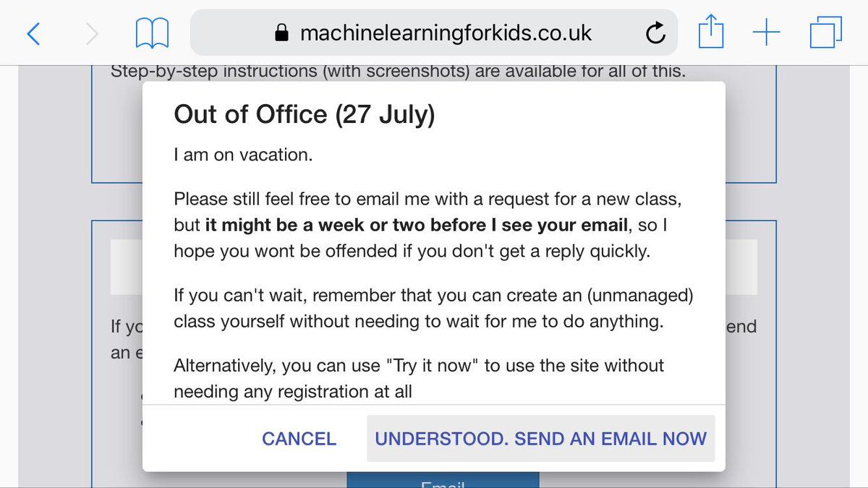868x488 pixels.
Task: Click the 'Please still feel free' sentence
Action: click(427, 198)
